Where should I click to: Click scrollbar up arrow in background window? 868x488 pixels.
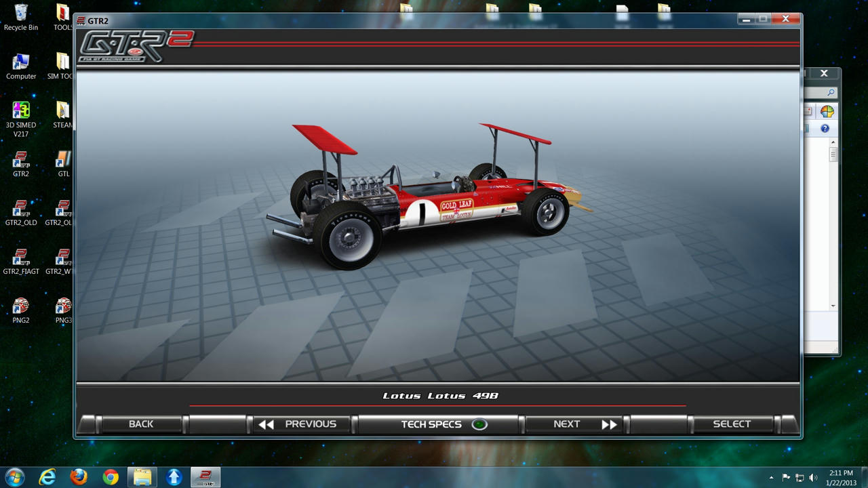point(833,143)
